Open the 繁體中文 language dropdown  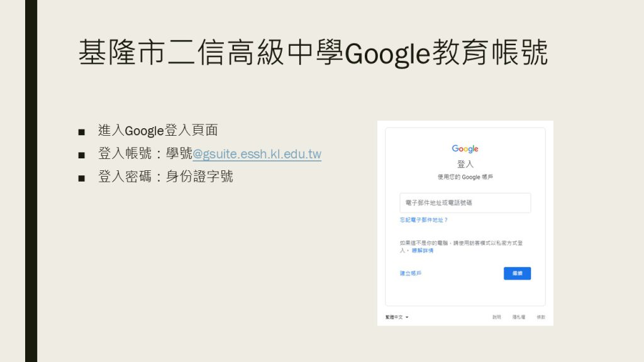397,317
